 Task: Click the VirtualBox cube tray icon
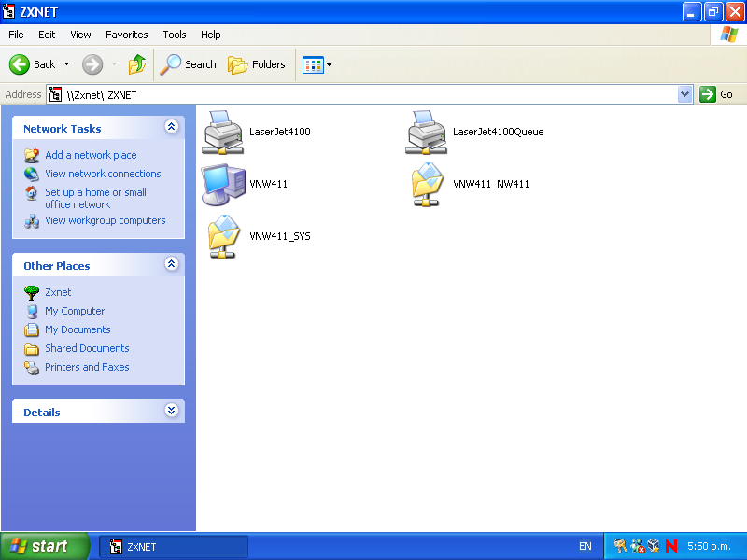coord(654,546)
